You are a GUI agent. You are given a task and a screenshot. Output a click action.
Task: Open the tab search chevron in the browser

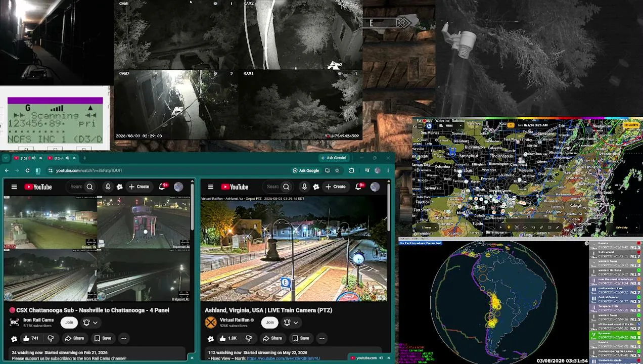click(5, 158)
